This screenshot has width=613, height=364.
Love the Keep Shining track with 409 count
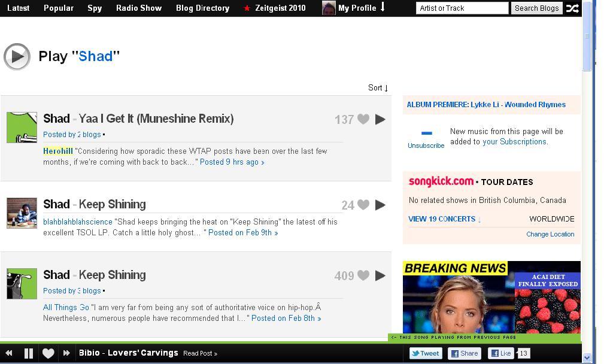click(x=363, y=275)
